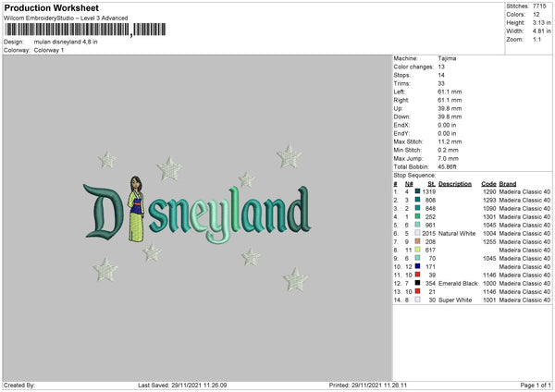Viewport: 555px width, 392px height.
Task: Select the teal swatch for code 1293
Action: coord(417,200)
